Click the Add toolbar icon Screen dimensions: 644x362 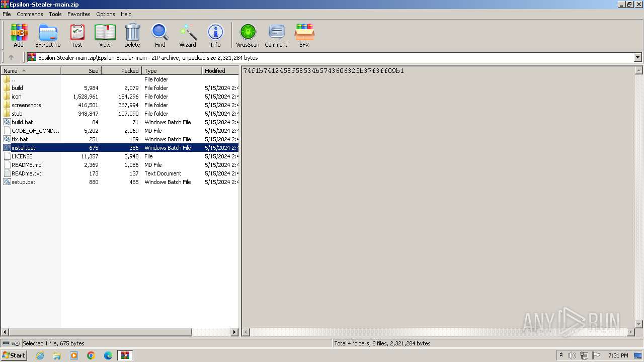19,35
